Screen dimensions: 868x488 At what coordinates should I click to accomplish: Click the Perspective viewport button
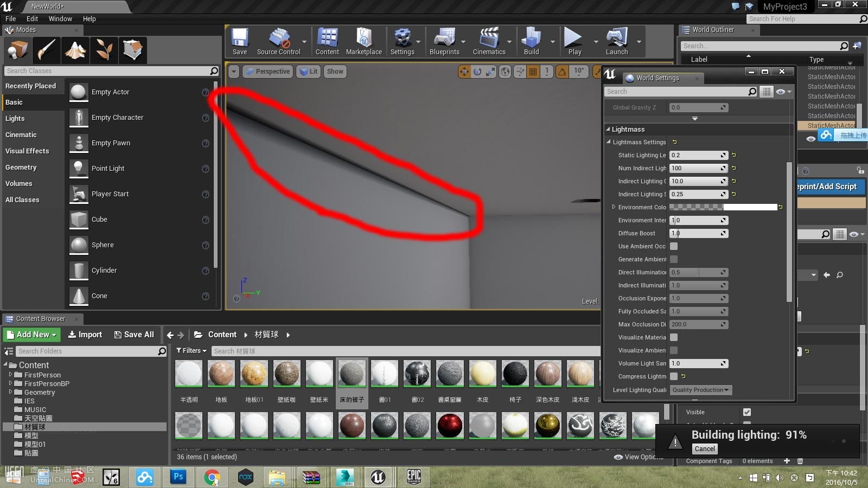point(268,72)
